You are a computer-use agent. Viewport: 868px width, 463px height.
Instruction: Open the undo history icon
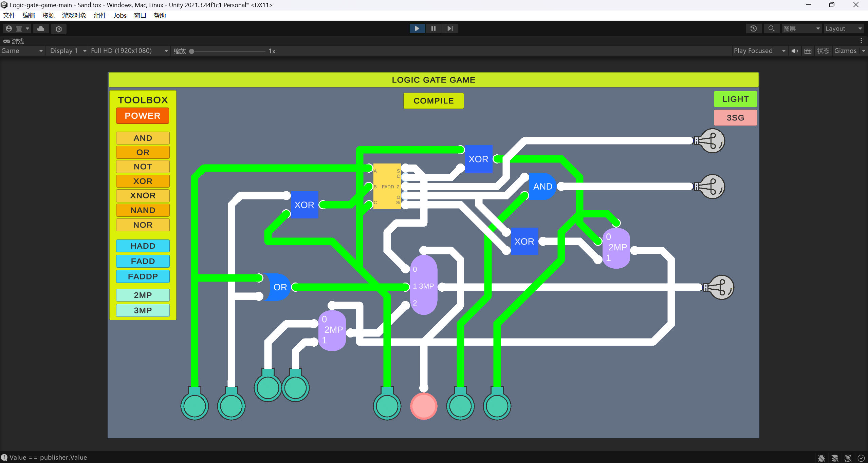coord(753,28)
